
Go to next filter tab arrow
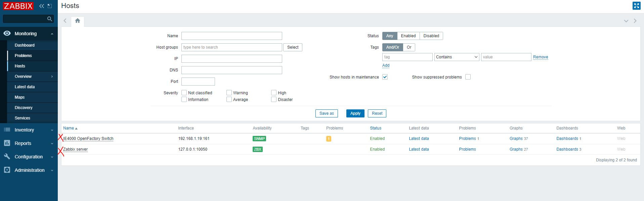click(x=635, y=21)
